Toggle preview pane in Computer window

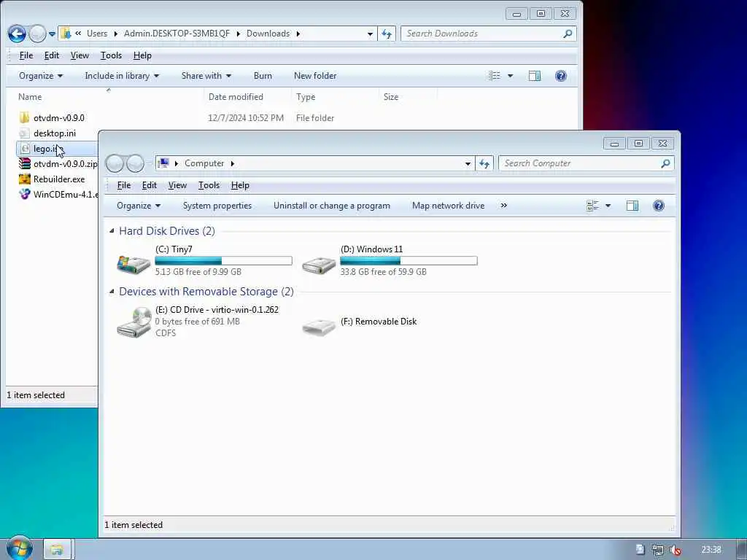[x=632, y=206]
